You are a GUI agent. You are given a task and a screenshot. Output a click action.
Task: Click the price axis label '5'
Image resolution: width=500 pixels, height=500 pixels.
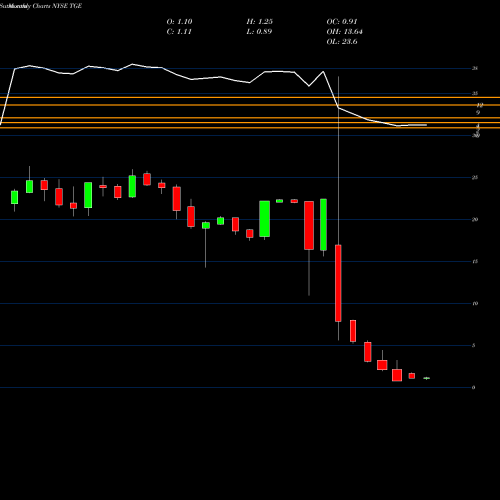coord(473,345)
